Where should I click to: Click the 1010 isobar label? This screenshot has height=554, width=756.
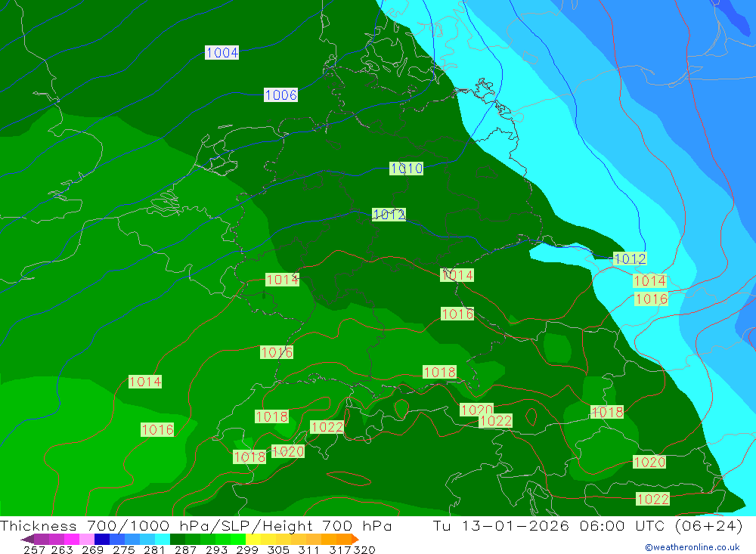407,169
